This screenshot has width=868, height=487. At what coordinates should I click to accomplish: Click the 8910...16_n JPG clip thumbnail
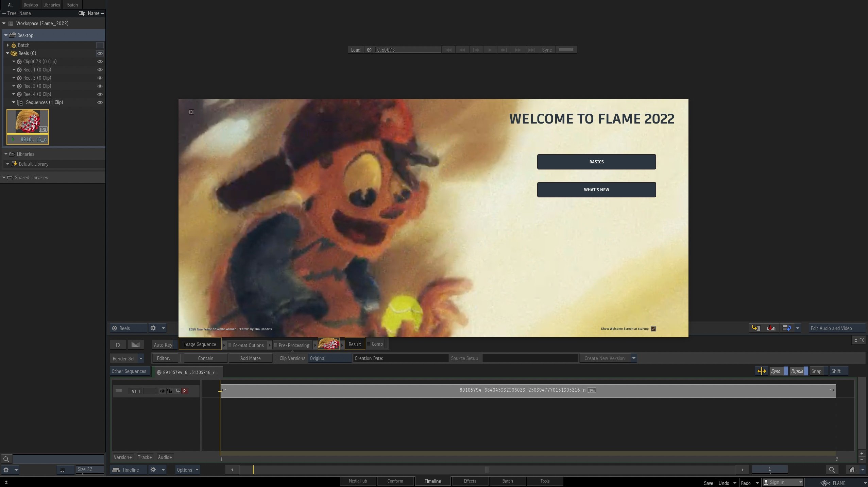point(28,127)
